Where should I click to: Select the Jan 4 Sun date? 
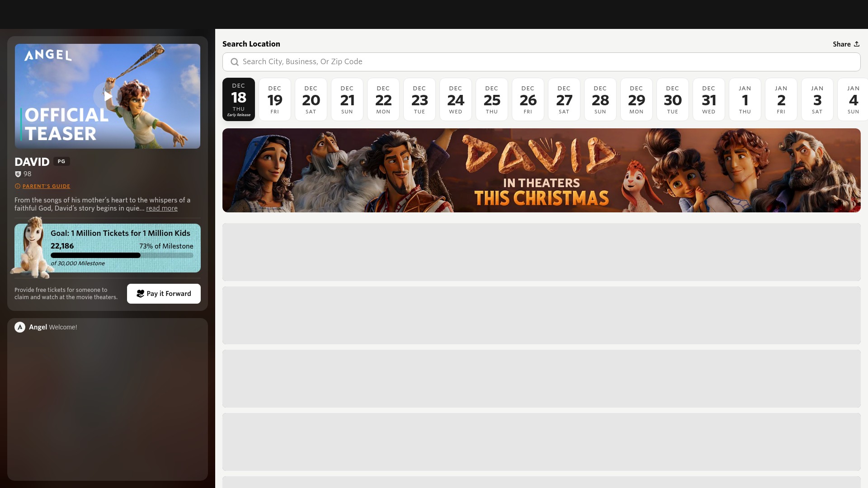pos(853,99)
